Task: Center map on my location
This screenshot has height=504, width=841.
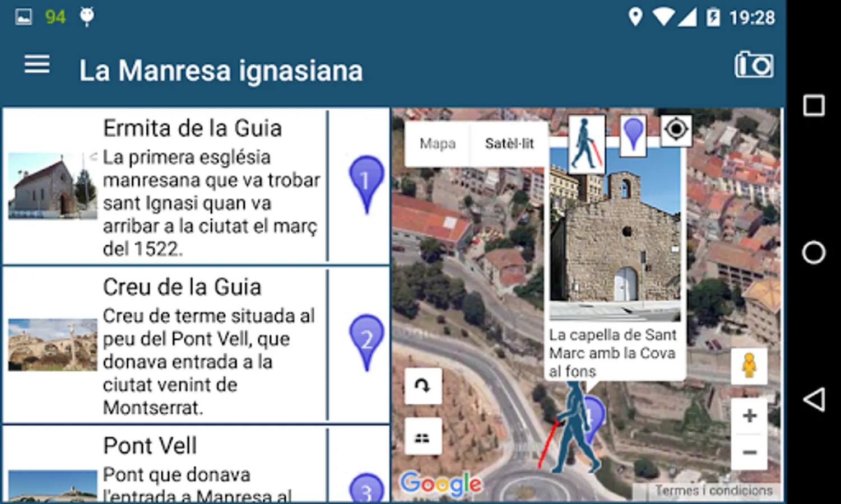Action: [x=676, y=130]
